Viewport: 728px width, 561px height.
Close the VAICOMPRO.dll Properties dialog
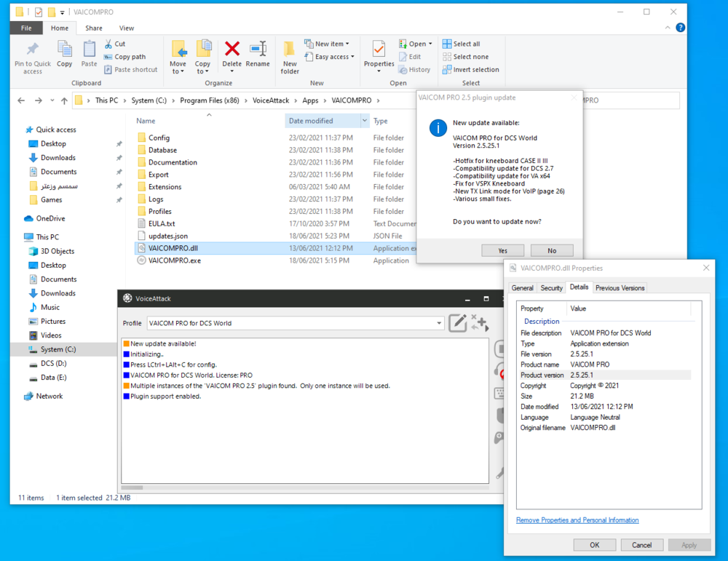(706, 268)
